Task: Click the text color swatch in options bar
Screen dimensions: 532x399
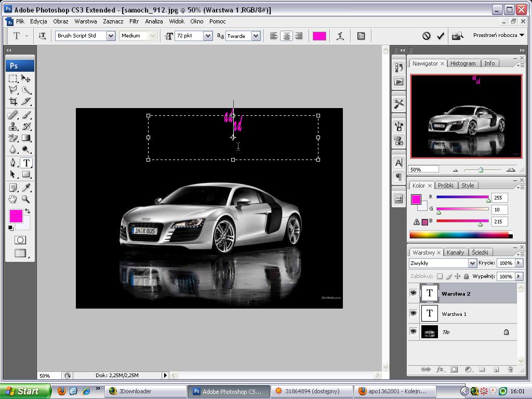Action: [320, 36]
